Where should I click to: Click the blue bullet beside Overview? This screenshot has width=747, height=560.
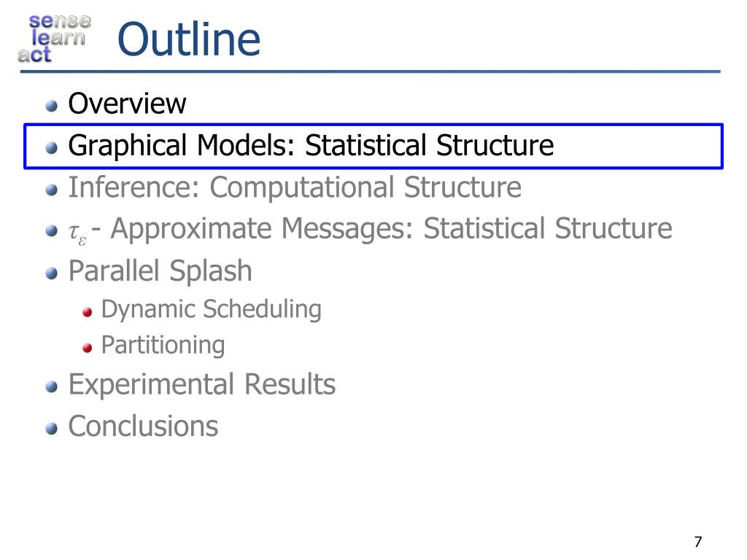coord(52,106)
